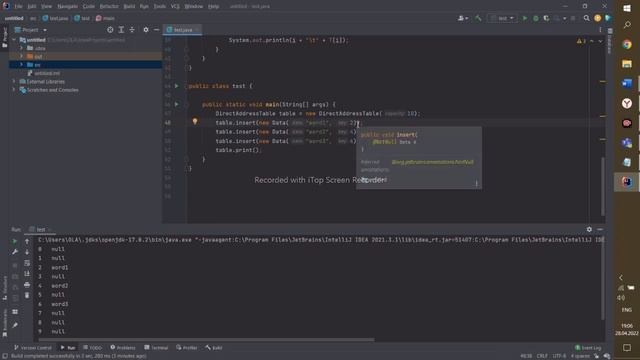Run main method from gutter arrow
The height and width of the screenshot is (360, 640).
177,104
